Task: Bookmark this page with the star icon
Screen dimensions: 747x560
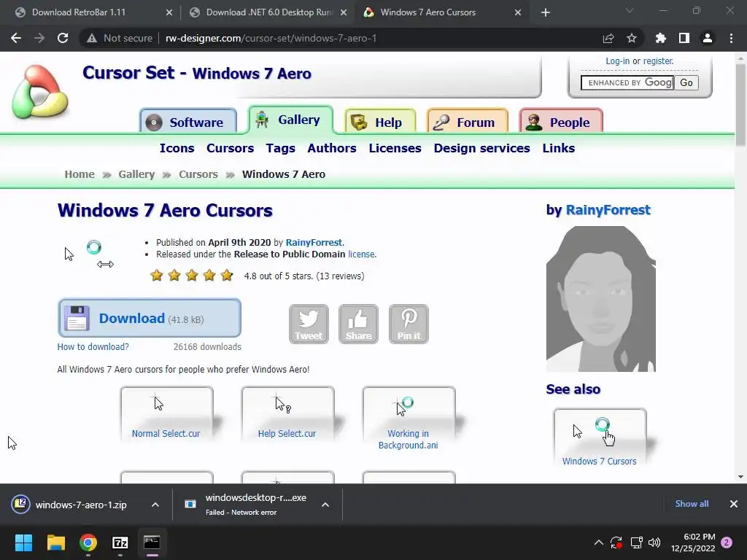Action: click(632, 38)
